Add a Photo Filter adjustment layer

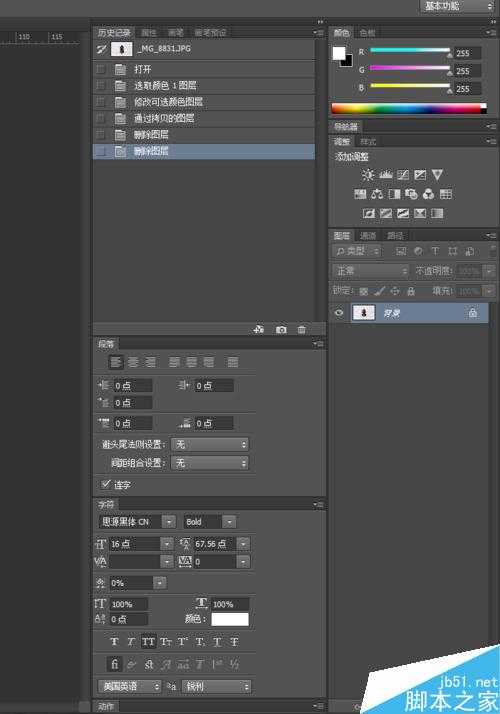[411, 194]
